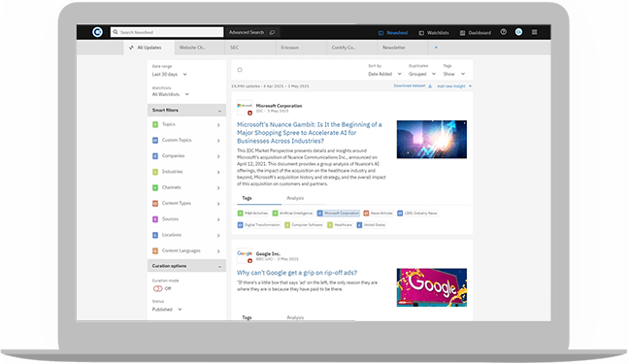Click the United States tag chip
This screenshot has height=364, width=629.
click(x=372, y=225)
